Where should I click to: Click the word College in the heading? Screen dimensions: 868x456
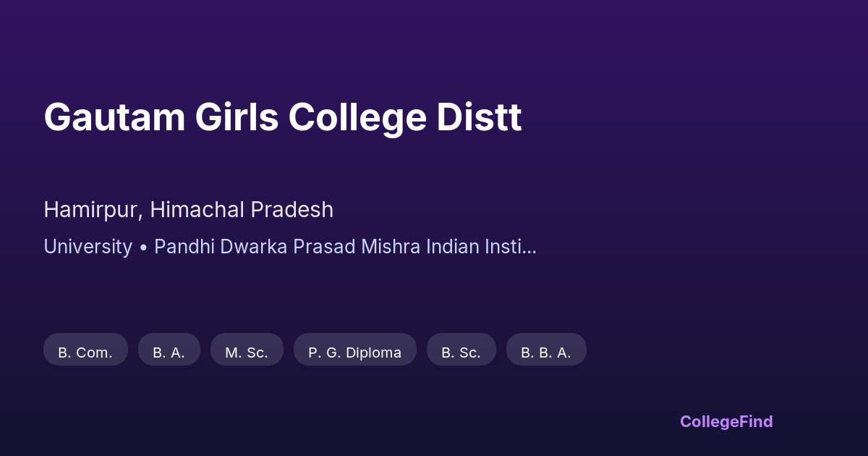[x=357, y=117]
